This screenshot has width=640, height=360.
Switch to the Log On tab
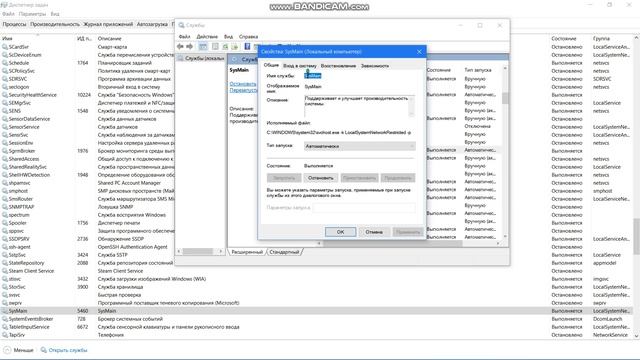point(300,66)
